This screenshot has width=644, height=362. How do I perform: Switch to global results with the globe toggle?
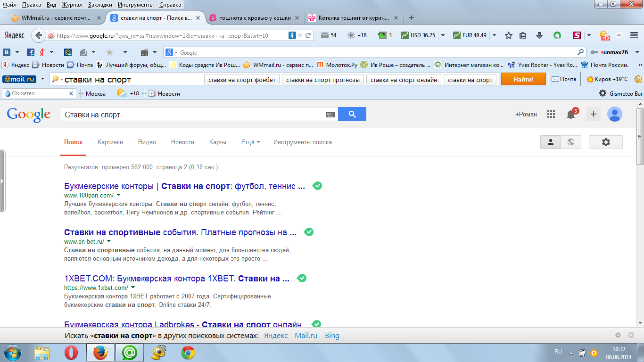pyautogui.click(x=571, y=142)
